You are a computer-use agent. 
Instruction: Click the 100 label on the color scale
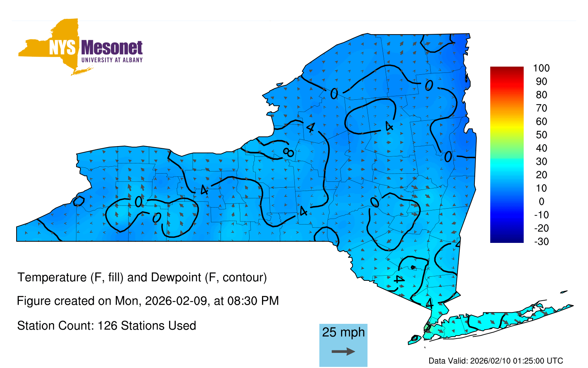point(541,68)
